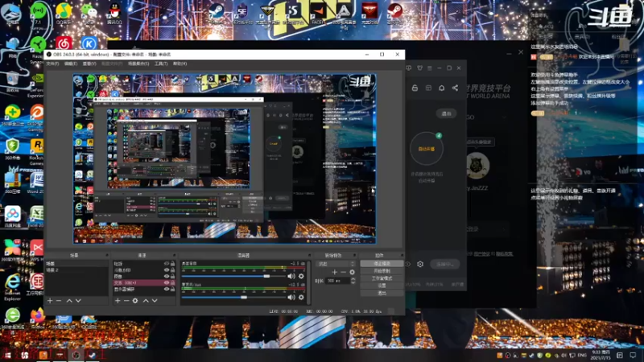Click 退出 button in Douyu companion panel
This screenshot has width=644, height=362.
[446, 113]
